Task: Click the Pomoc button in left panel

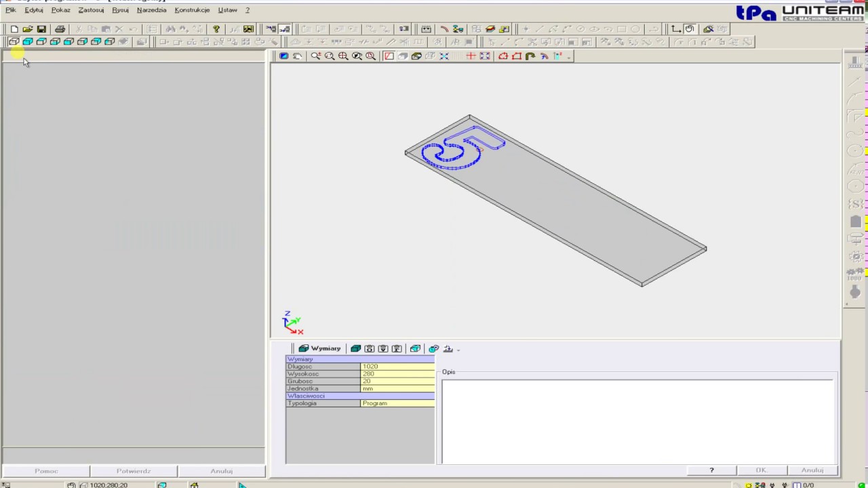Action: click(x=46, y=470)
